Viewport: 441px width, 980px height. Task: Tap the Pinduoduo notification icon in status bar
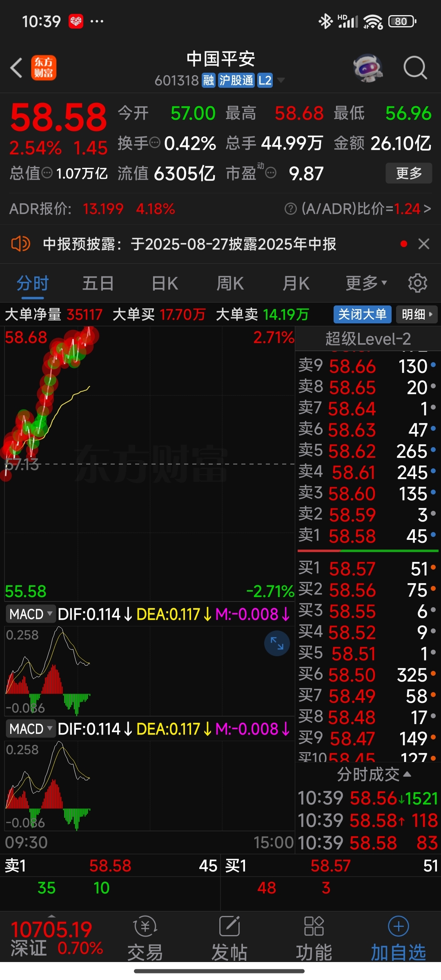point(76,21)
